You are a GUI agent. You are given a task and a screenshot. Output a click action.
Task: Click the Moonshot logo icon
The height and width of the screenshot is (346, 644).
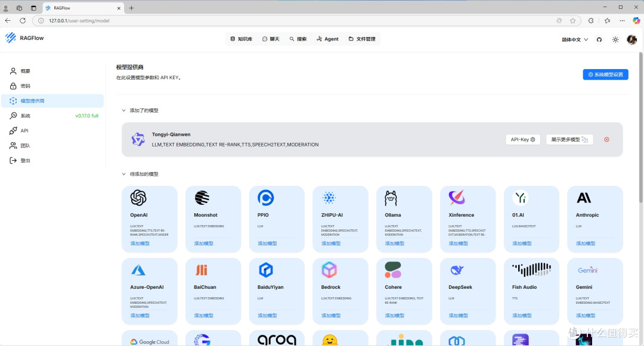[202, 198]
